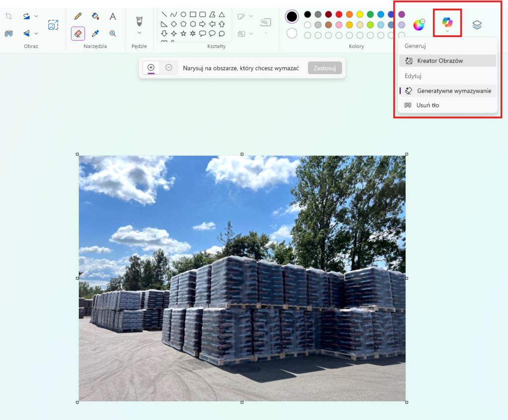Select the black primary color circle
Viewport: 508px width, 420px height.
point(292,16)
